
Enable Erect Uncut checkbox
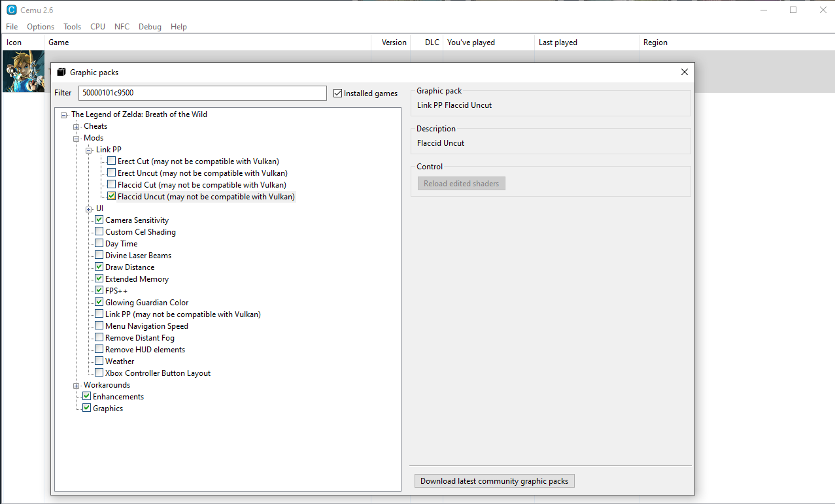112,173
